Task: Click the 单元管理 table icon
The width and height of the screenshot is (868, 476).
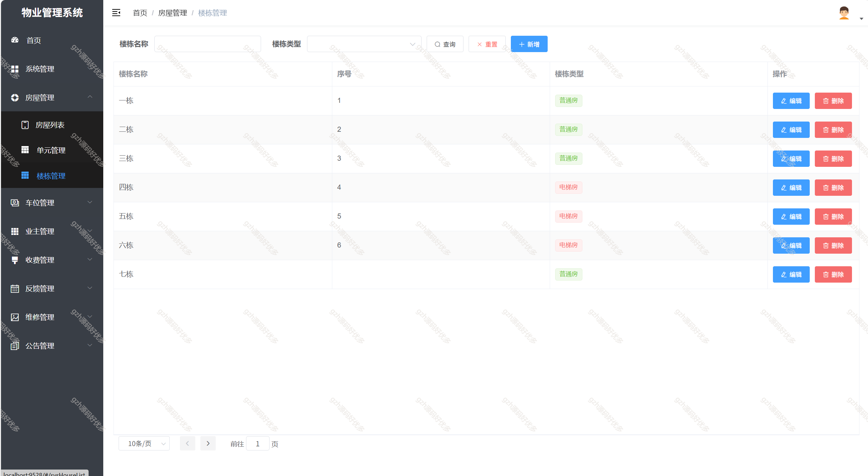Action: (x=25, y=150)
